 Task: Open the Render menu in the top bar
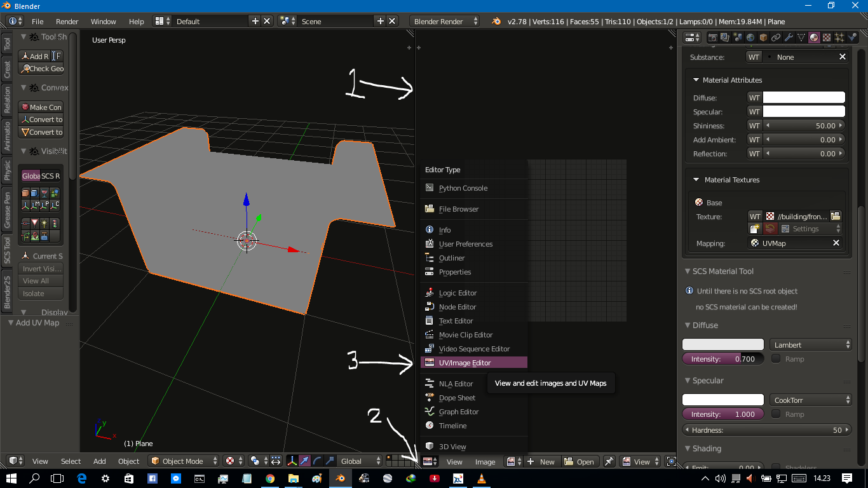tap(67, 21)
